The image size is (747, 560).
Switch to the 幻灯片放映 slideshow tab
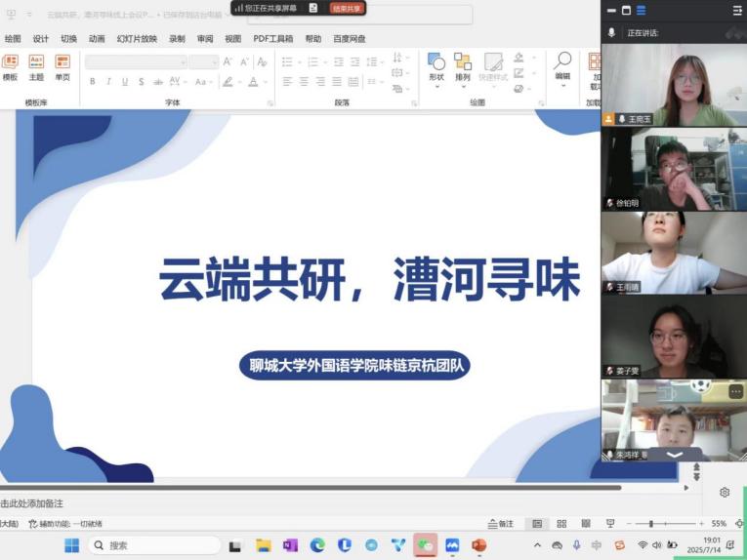(x=137, y=39)
